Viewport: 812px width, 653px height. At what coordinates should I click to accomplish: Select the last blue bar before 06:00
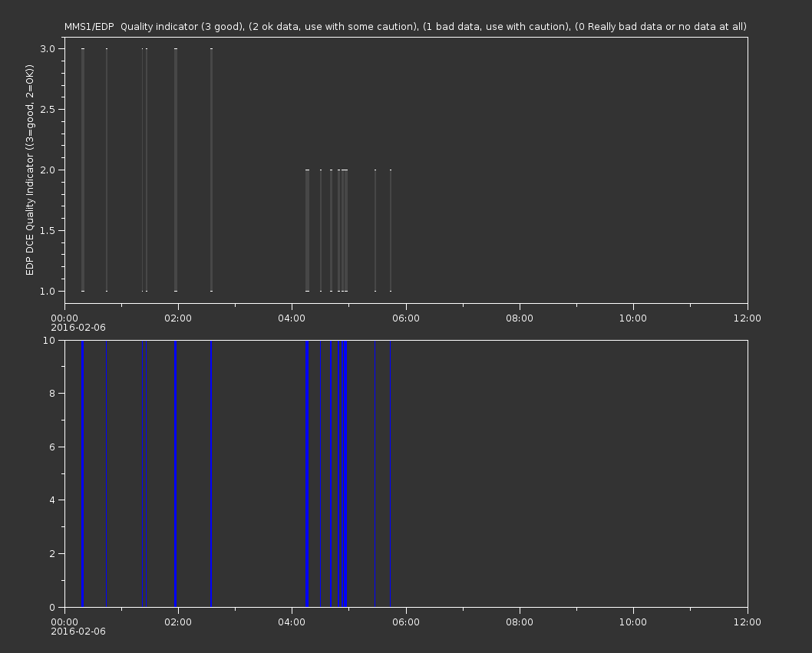[391, 473]
